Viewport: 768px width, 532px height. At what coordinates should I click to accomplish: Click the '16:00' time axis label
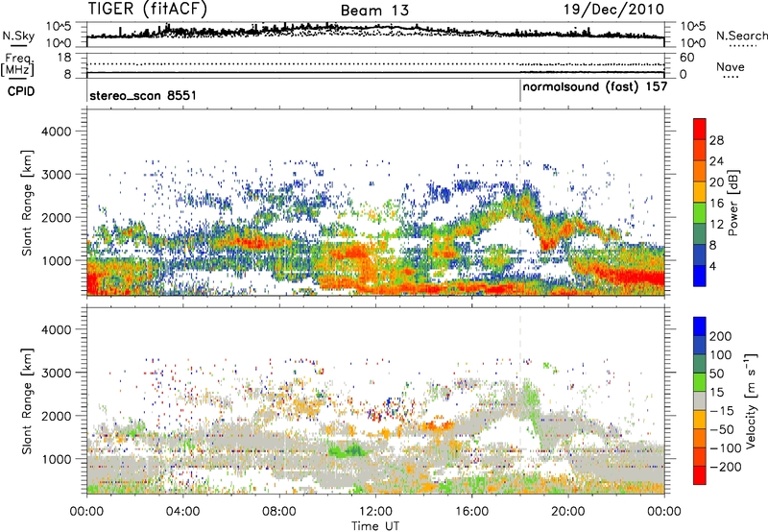pyautogui.click(x=471, y=512)
